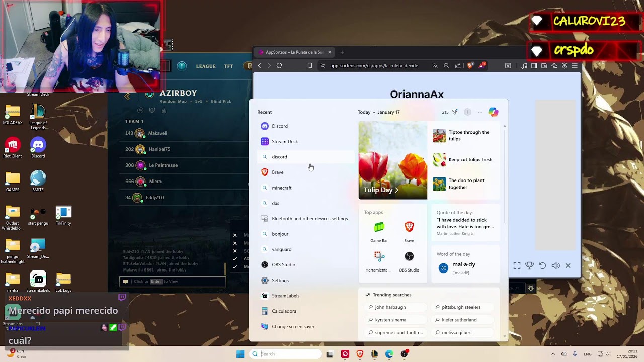Bookmark the page in Brave

pyautogui.click(x=309, y=65)
